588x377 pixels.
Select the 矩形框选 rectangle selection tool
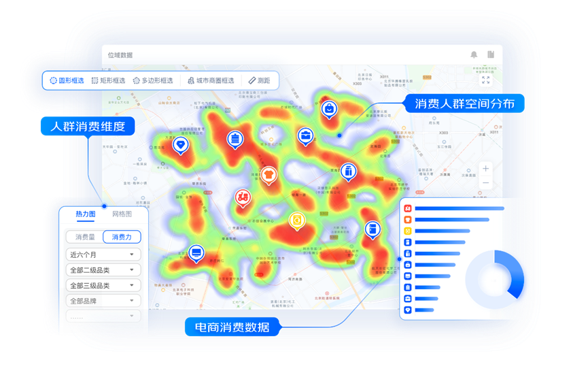108,80
